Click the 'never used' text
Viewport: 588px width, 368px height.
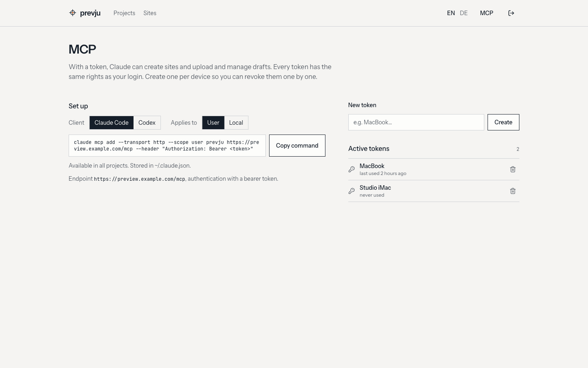click(x=372, y=195)
